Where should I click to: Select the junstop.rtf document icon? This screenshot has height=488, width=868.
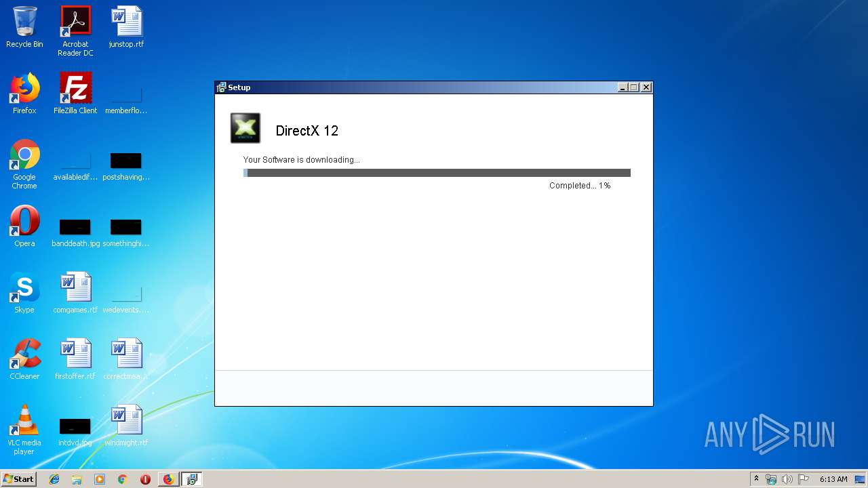click(x=126, y=27)
